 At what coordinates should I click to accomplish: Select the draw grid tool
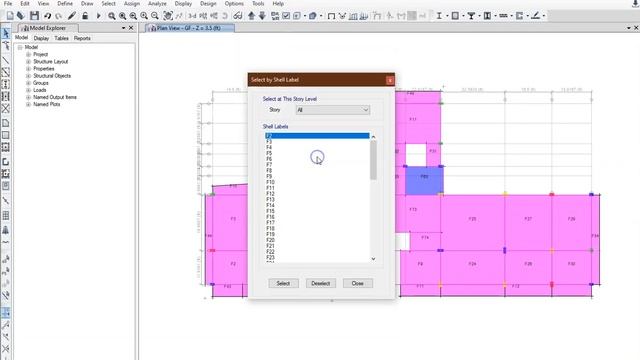click(6, 216)
